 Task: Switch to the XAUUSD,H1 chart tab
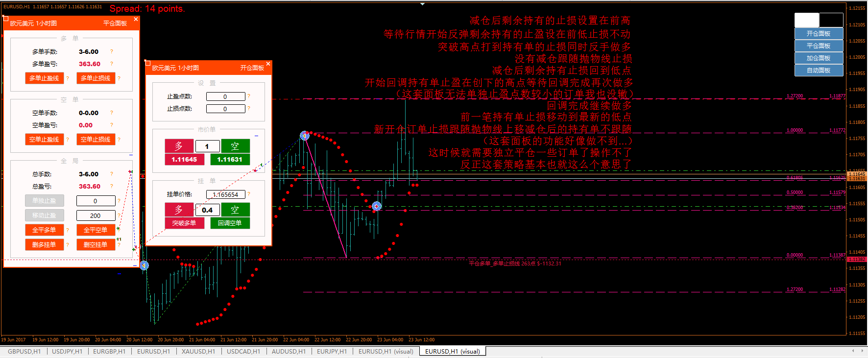point(198,351)
